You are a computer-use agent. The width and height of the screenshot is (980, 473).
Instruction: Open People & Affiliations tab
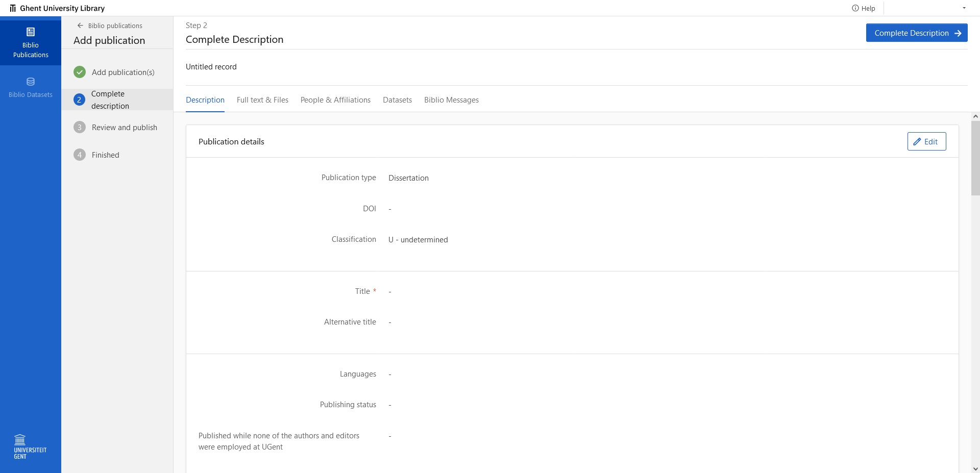pyautogui.click(x=335, y=100)
